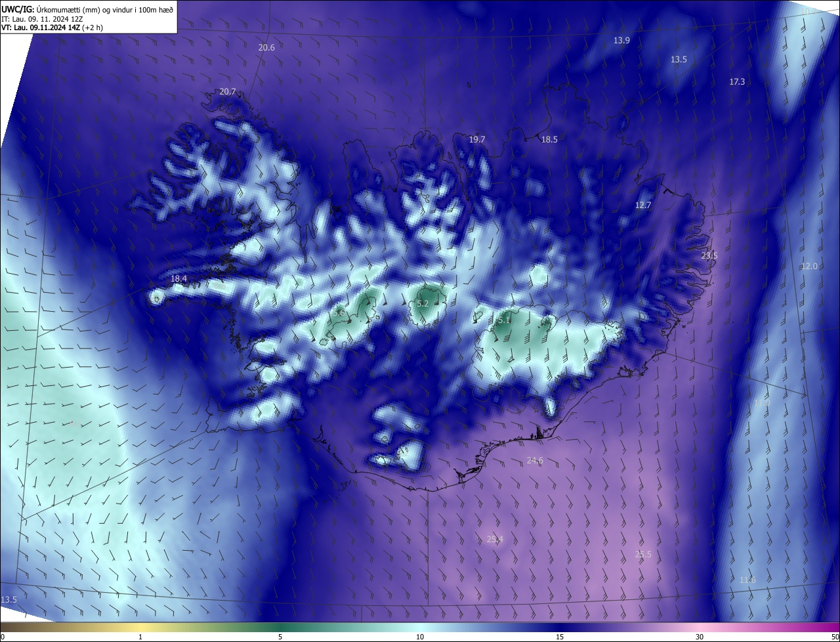Click the 50 tick on the color scale

[835, 637]
